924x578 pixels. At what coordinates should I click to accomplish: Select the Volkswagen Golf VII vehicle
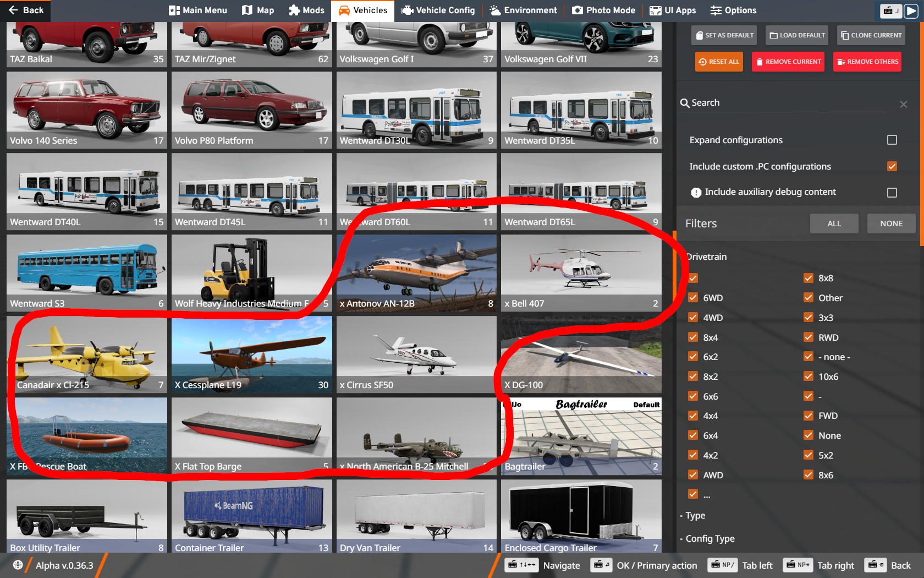581,45
